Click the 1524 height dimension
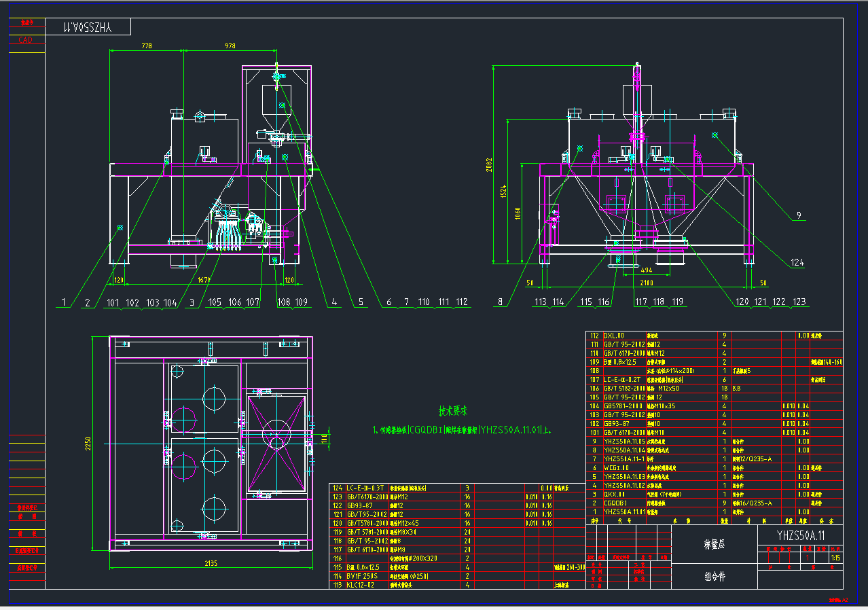This screenshot has width=868, height=610. tap(503, 191)
